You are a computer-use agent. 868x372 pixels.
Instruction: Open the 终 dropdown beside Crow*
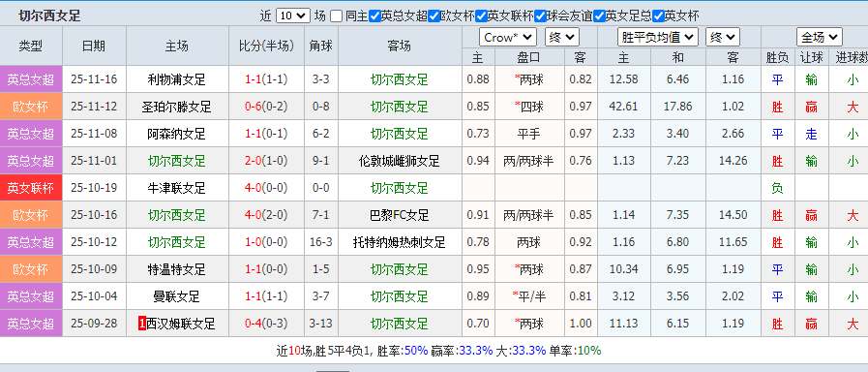tap(562, 37)
